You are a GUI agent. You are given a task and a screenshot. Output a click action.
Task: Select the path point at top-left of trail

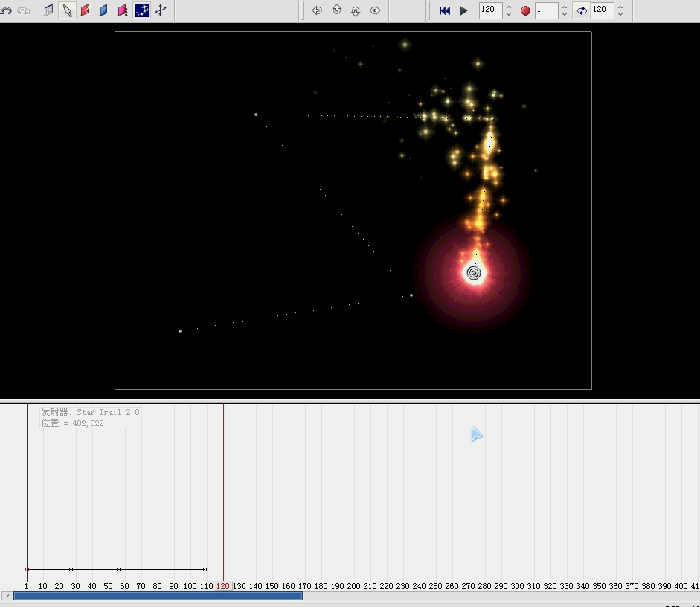pos(256,115)
